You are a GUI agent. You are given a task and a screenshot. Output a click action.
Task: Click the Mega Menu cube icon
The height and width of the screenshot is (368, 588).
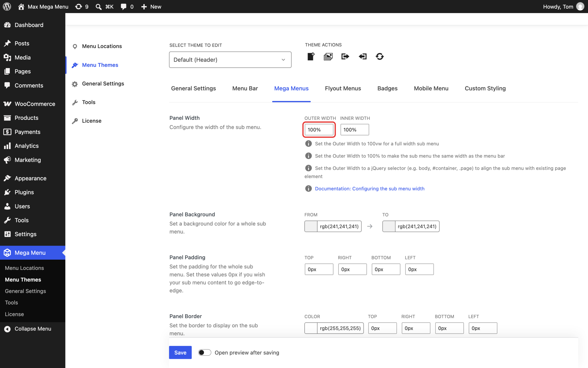pyautogui.click(x=7, y=253)
